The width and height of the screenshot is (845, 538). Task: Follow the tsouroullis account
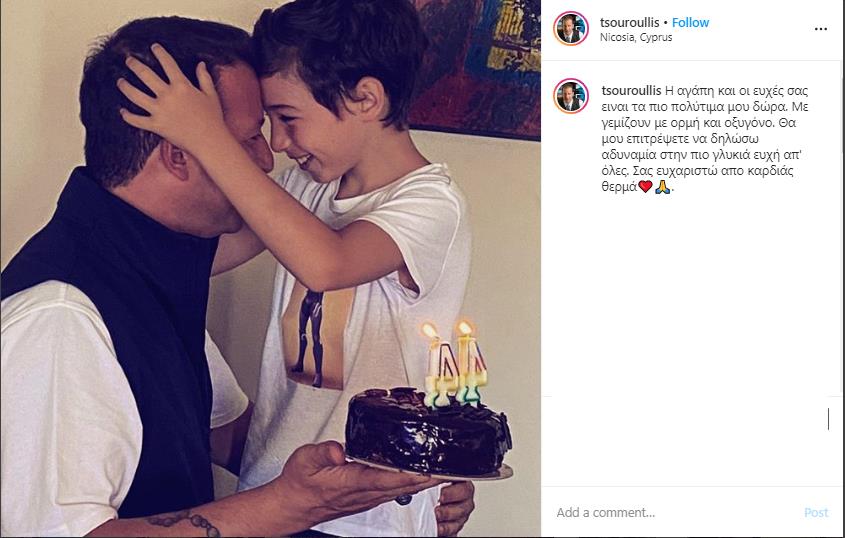point(690,23)
